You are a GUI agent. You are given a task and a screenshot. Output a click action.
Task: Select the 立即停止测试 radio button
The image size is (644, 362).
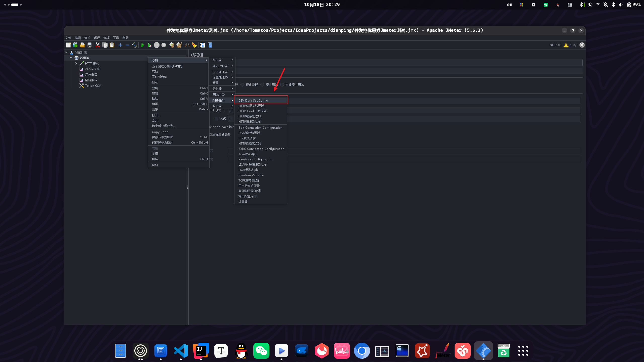click(x=282, y=84)
